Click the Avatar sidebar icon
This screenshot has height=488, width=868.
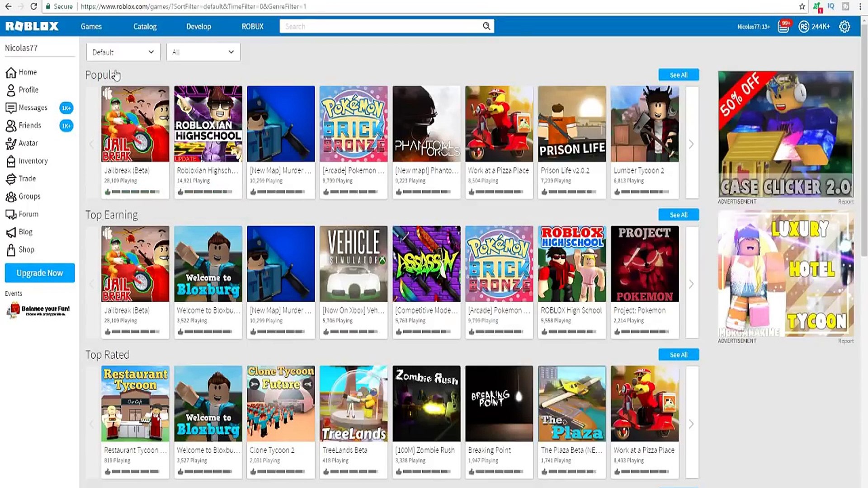tap(11, 143)
